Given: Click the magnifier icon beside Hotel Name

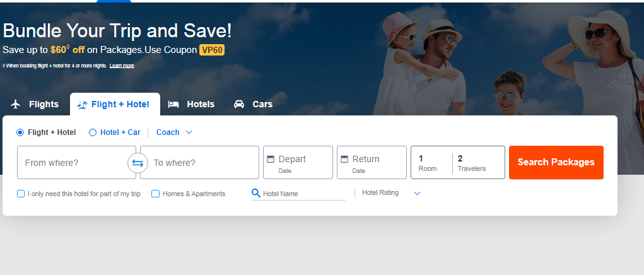Looking at the screenshot, I should coord(255,193).
